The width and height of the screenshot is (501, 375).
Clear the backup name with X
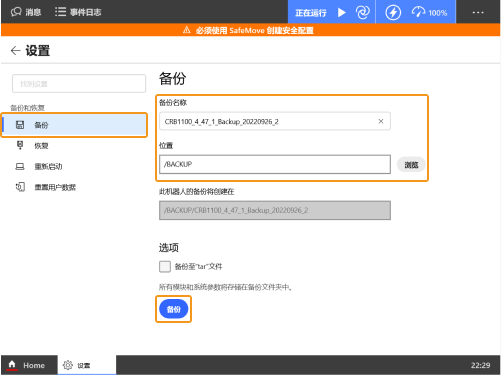[x=381, y=121]
